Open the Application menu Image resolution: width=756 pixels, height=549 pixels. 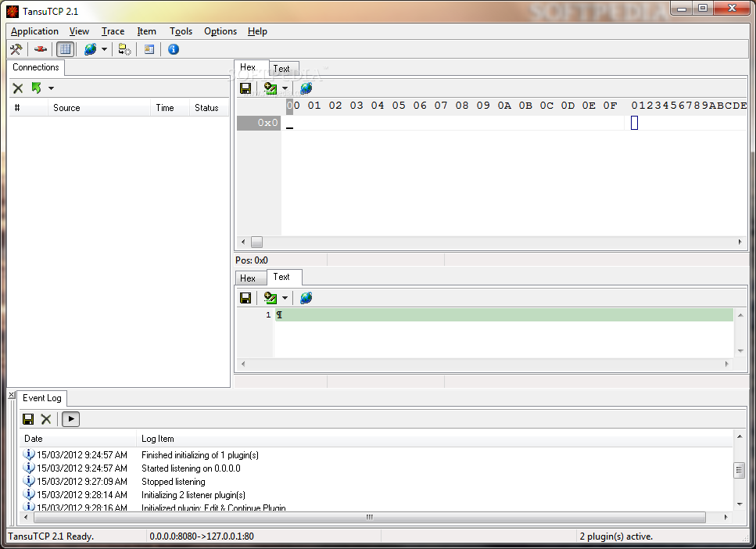34,31
